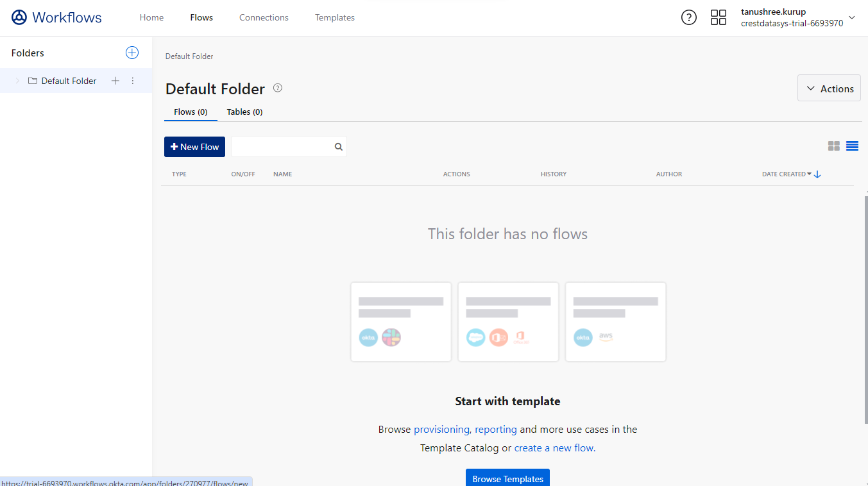Open the Connections menu
Viewport: 868px width, 486px height.
pos(264,17)
